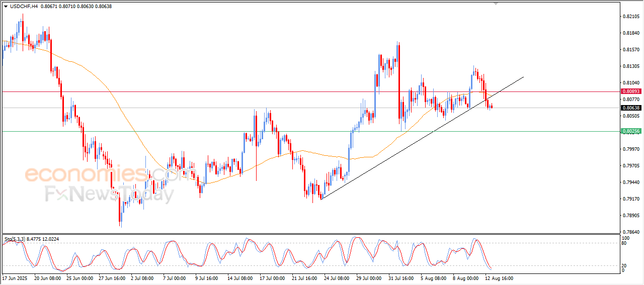The image size is (644, 285).
Task: Select the black ascending trendline
Action: click(x=423, y=138)
